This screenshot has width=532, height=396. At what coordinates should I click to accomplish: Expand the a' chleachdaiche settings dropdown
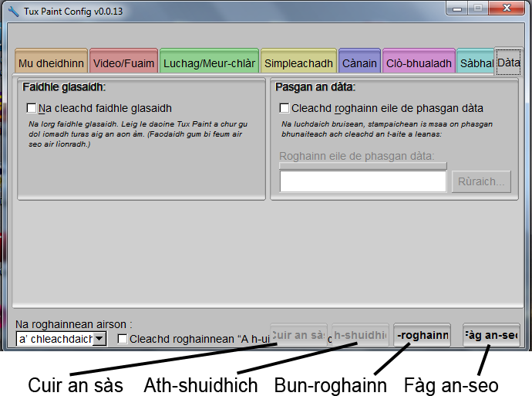[x=99, y=339]
